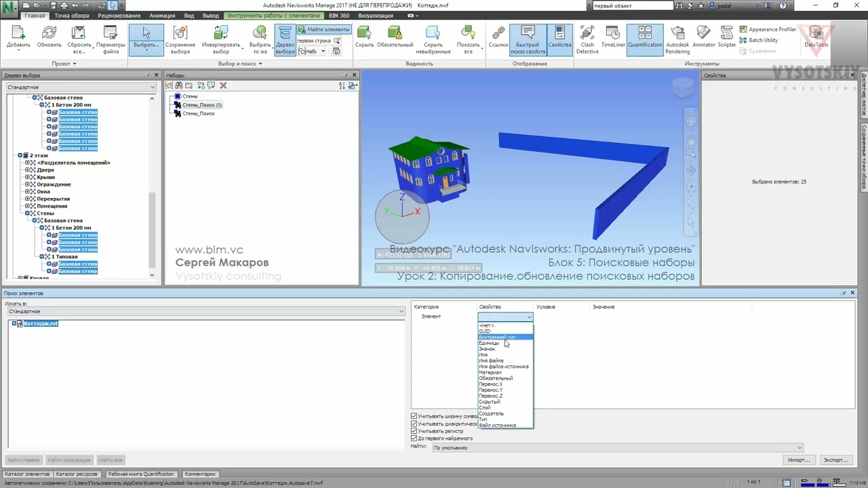Toggle Учитывать регистр checkbox
868x488 pixels.
(x=414, y=431)
